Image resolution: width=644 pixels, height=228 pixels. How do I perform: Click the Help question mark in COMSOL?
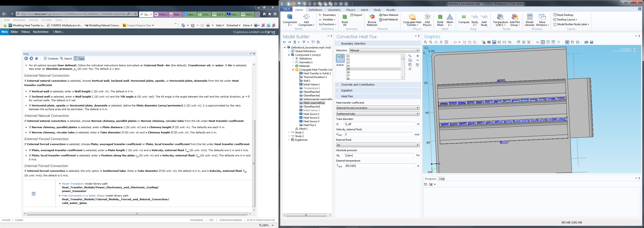pyautogui.click(x=640, y=9)
